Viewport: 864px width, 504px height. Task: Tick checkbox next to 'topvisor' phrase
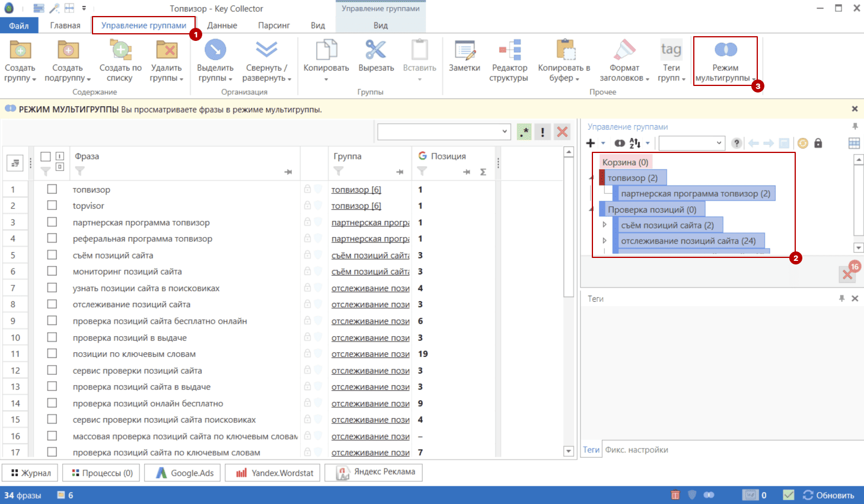click(52, 205)
